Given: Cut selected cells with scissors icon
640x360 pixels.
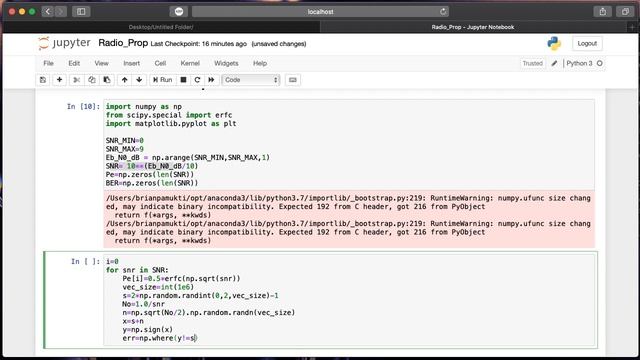Looking at the screenshot, I should pos(76,80).
